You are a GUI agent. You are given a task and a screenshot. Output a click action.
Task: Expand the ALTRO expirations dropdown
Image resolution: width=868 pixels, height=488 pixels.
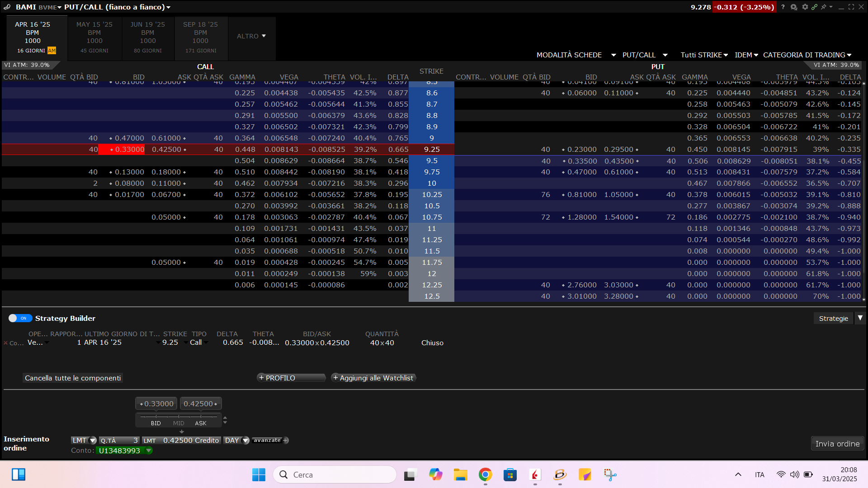[251, 36]
